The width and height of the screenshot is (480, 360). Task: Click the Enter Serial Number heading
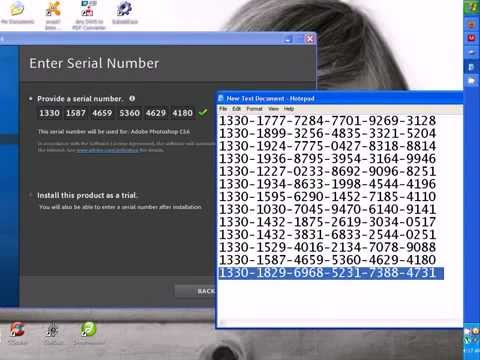click(94, 63)
